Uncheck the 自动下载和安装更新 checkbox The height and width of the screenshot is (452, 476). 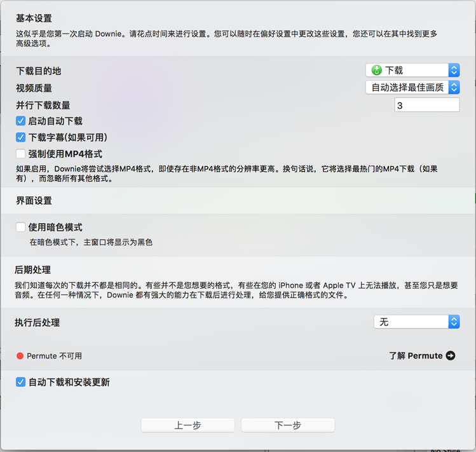coord(20,382)
